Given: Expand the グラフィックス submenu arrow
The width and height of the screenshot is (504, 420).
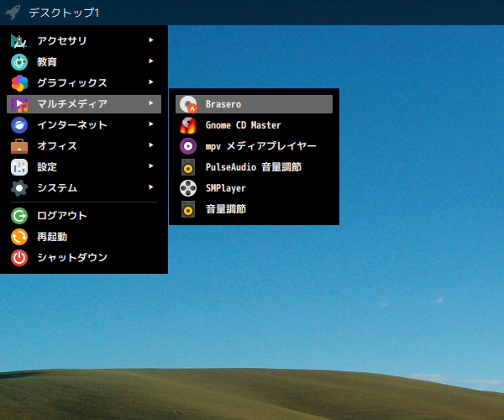Looking at the screenshot, I should click(x=151, y=82).
